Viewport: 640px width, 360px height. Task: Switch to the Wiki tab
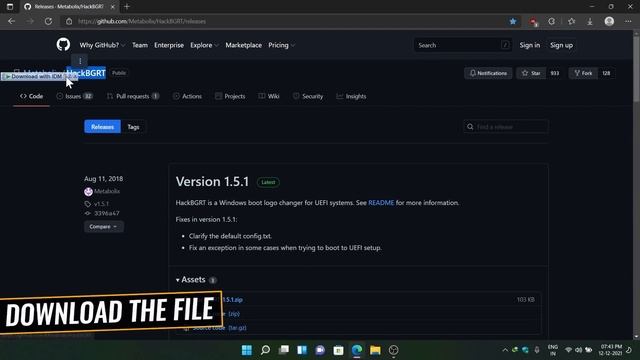pos(269,96)
